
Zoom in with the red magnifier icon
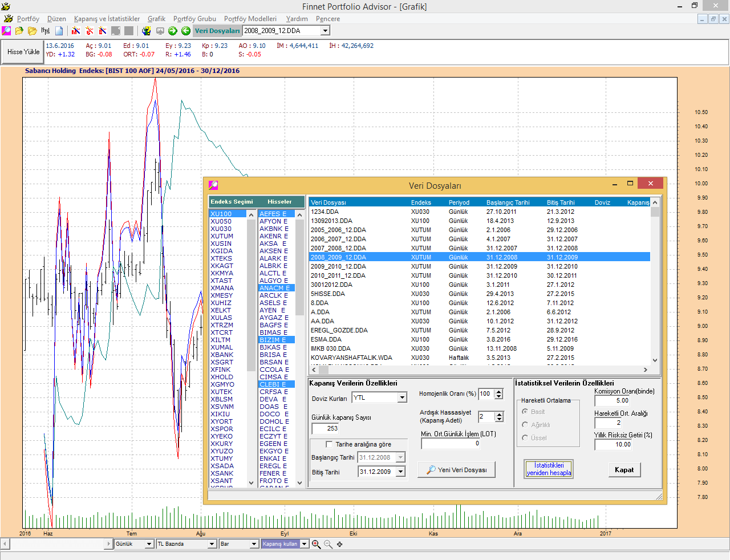pyautogui.click(x=317, y=544)
